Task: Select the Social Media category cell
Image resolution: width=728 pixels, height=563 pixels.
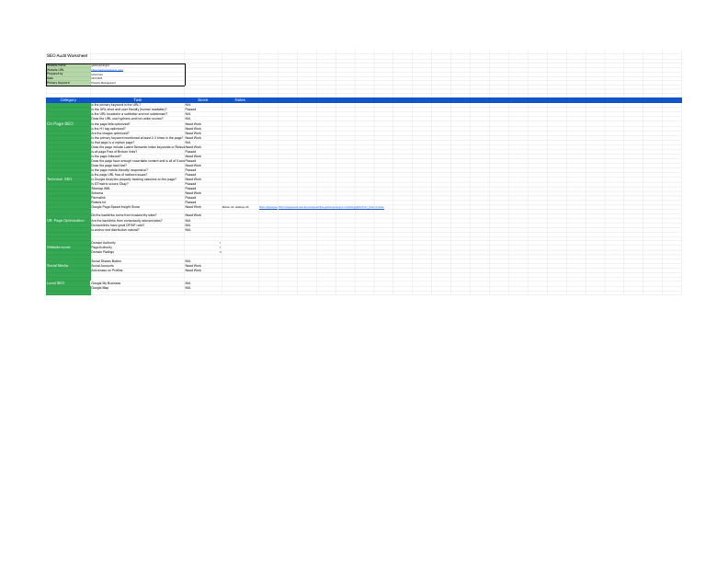Action: point(68,266)
